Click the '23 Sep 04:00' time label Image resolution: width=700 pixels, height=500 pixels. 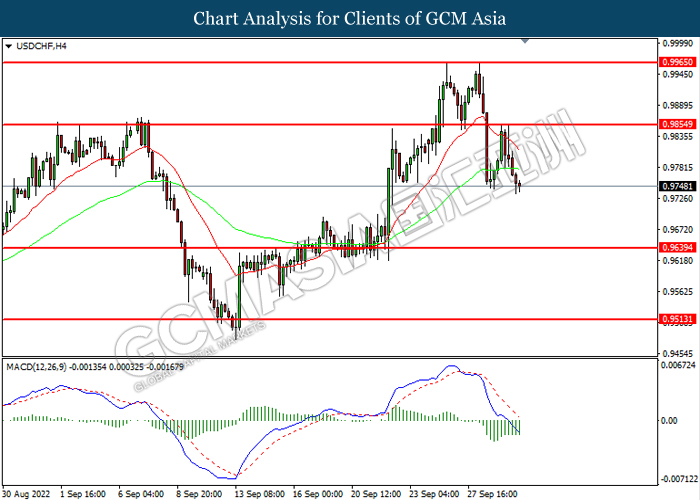[x=434, y=494]
